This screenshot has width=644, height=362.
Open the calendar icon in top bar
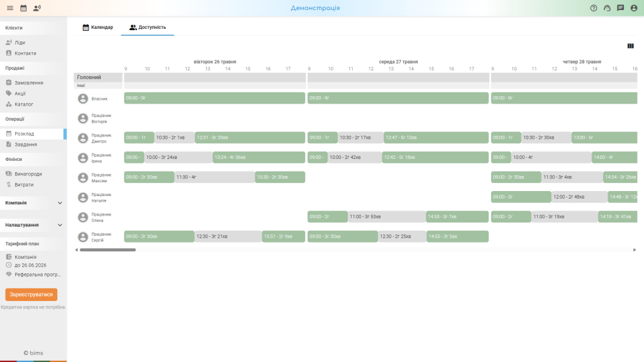(23, 8)
